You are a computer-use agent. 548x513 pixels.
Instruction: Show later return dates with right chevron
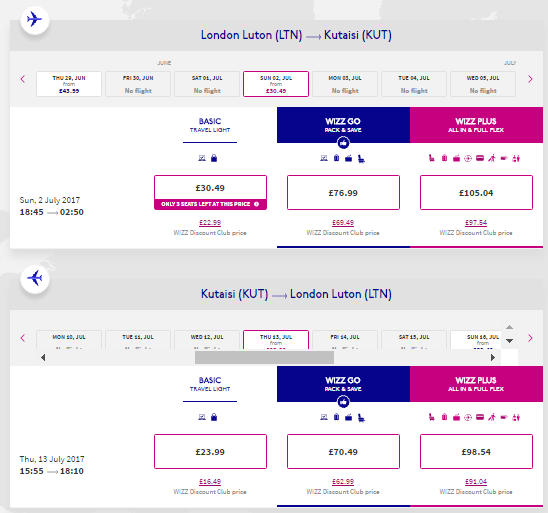coord(530,338)
